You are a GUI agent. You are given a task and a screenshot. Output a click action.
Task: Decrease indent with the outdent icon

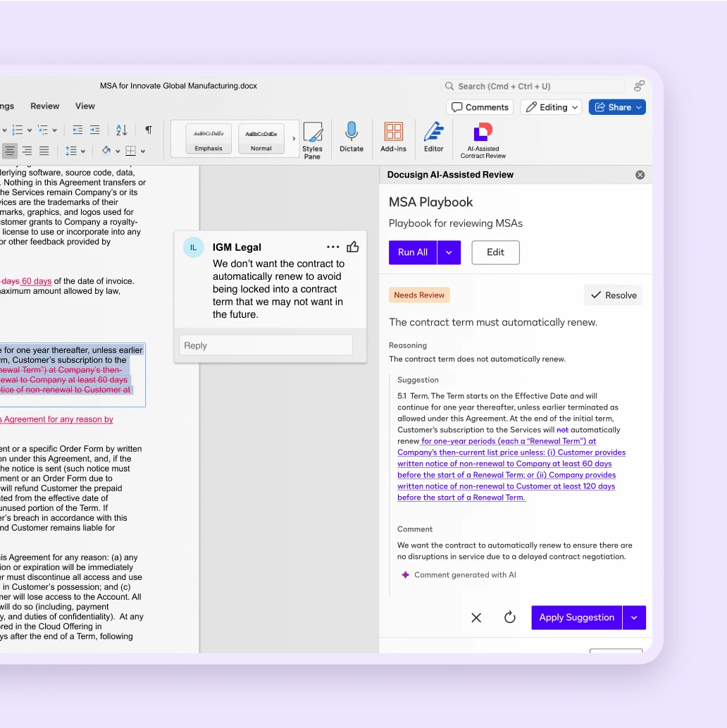[77, 130]
